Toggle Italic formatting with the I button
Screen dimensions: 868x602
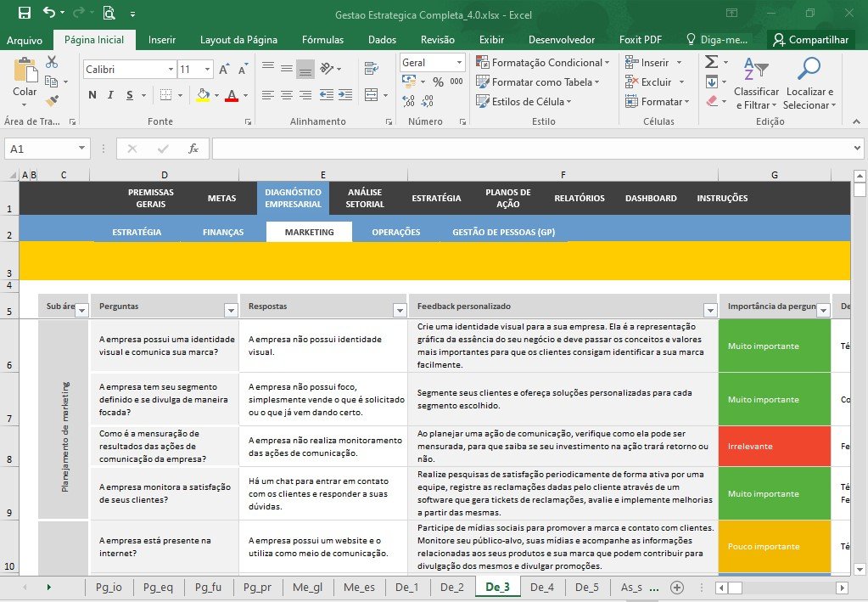coord(110,95)
